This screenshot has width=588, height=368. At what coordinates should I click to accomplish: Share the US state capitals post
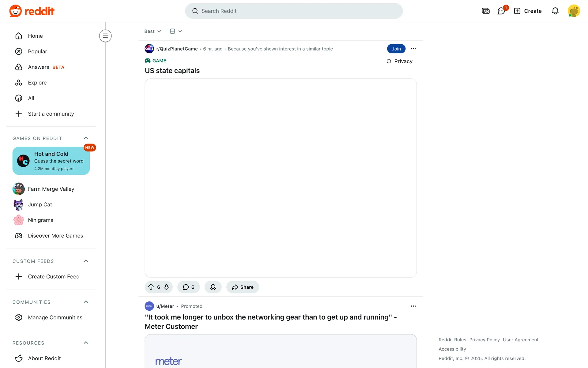coord(243,287)
